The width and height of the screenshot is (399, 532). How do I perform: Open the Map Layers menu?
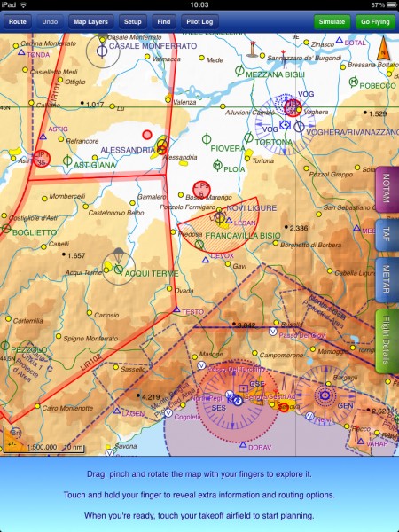[x=90, y=22]
